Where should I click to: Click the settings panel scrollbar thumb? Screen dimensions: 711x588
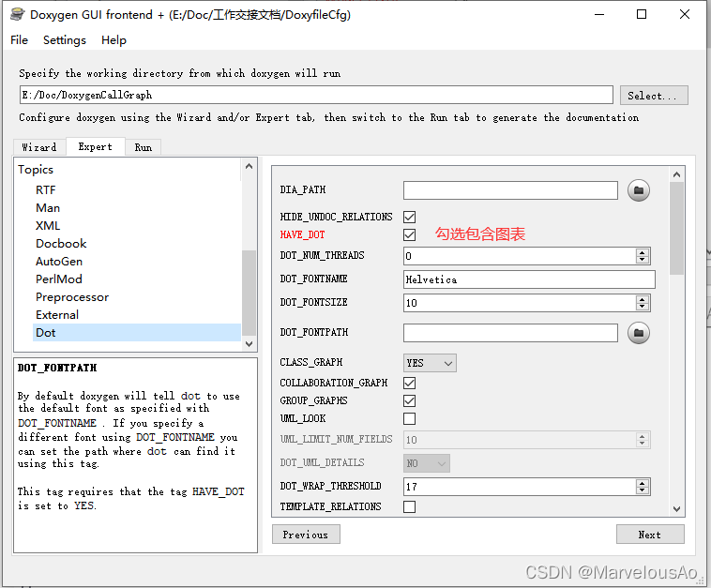(x=676, y=228)
